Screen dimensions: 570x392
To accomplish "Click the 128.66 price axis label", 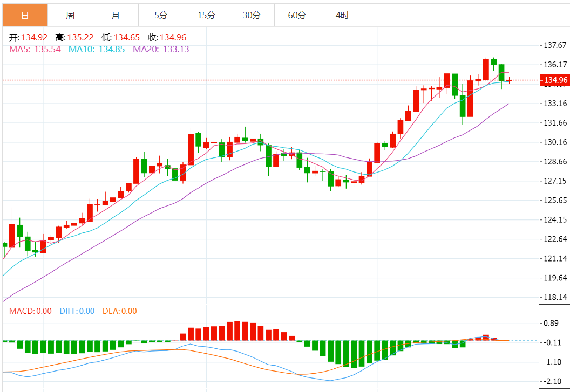I will click(555, 162).
